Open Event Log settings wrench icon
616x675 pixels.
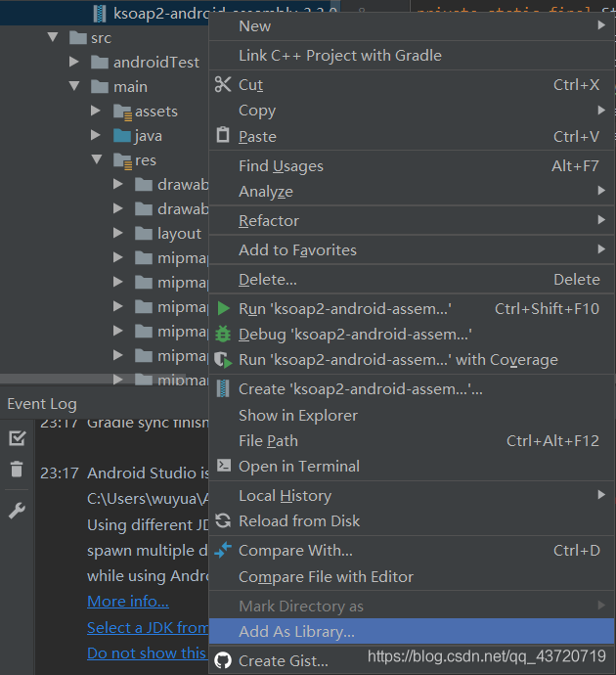tap(18, 511)
